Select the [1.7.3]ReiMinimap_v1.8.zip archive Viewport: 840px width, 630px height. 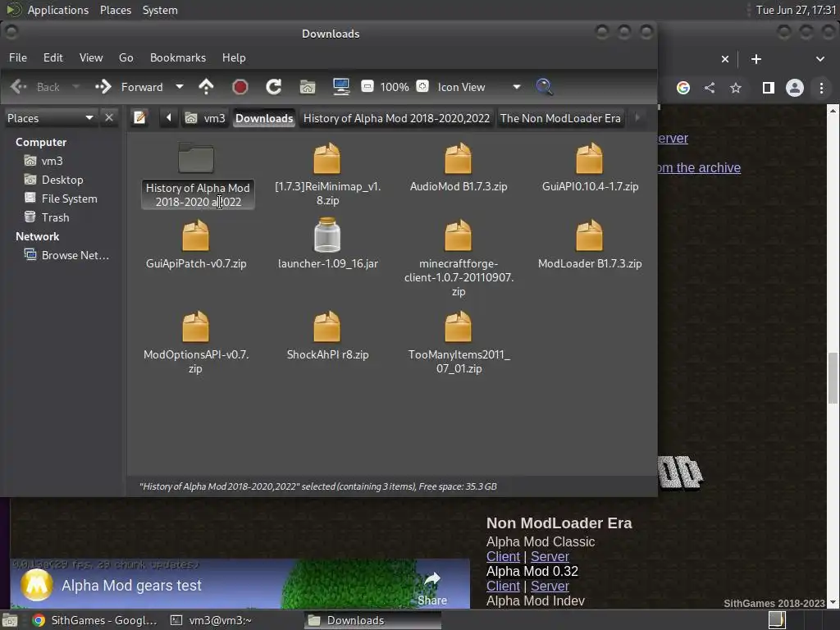(327, 159)
